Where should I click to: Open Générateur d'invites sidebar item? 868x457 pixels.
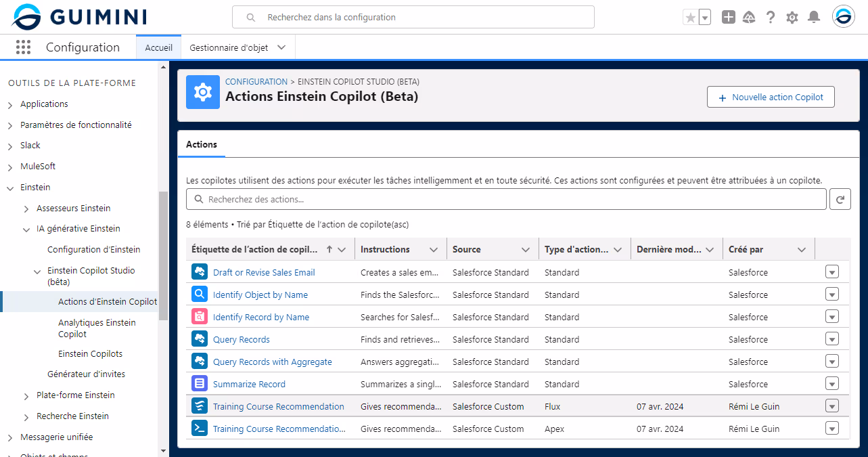click(86, 374)
